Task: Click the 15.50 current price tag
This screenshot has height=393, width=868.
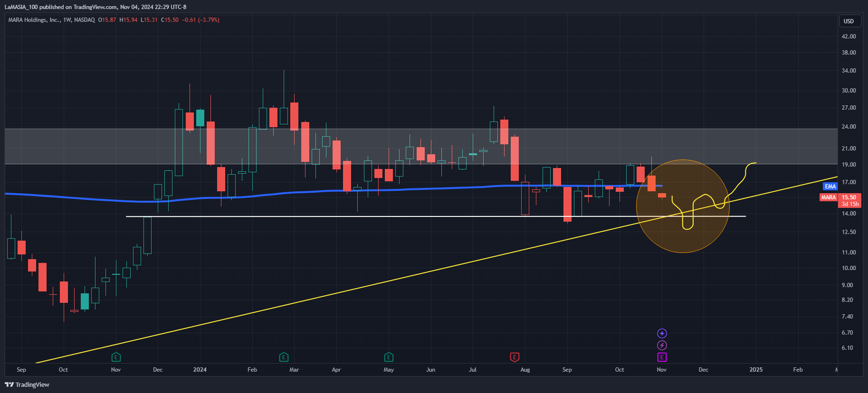Action: point(849,197)
